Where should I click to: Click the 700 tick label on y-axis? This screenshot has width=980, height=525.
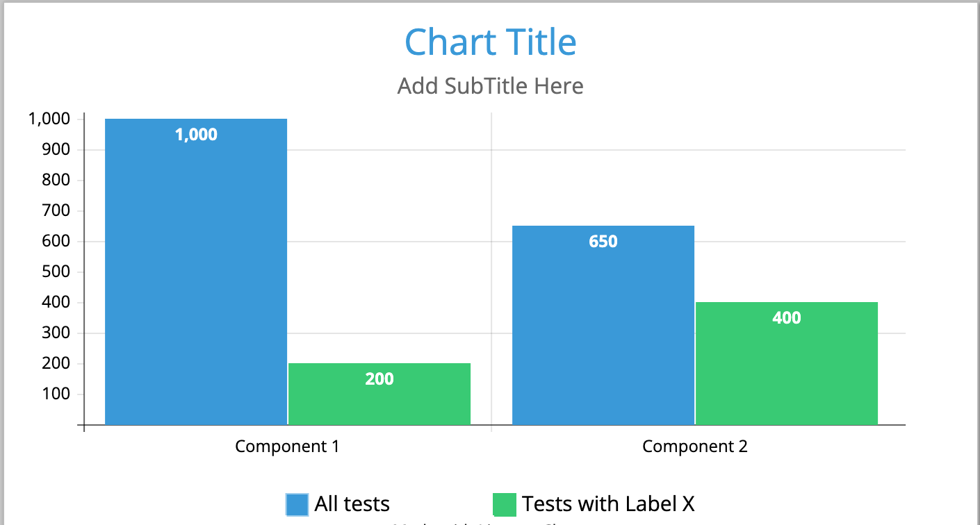(x=57, y=210)
